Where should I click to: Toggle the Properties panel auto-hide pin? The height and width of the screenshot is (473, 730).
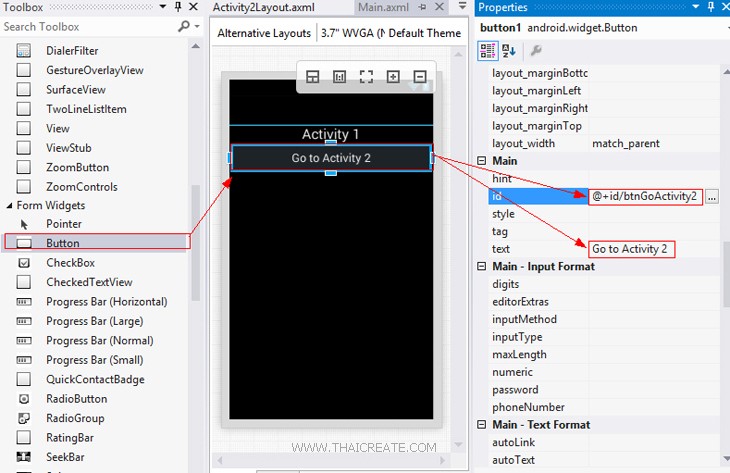[711, 7]
